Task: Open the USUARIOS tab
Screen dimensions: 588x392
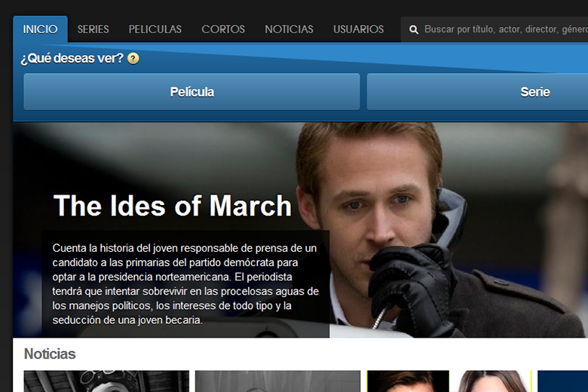Action: click(359, 29)
